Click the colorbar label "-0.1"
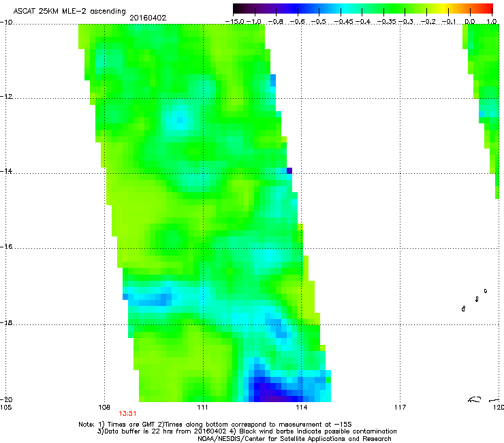This screenshot has height=443, width=504. pos(449,22)
